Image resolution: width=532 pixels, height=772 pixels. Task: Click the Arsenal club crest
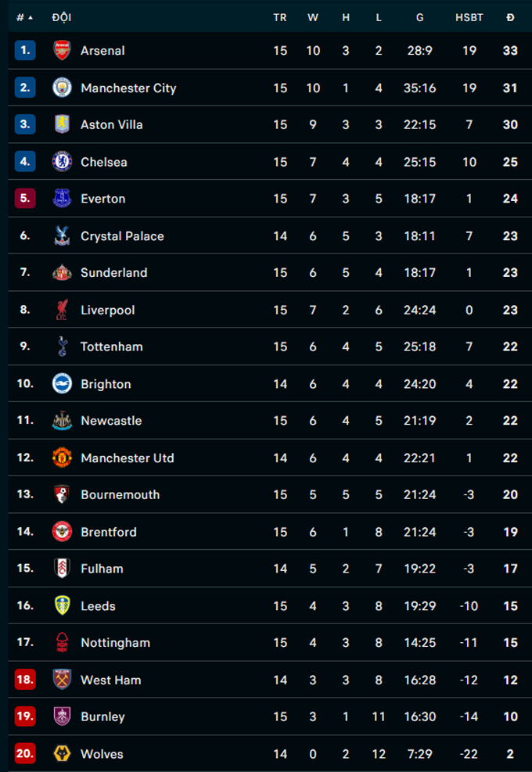62,51
